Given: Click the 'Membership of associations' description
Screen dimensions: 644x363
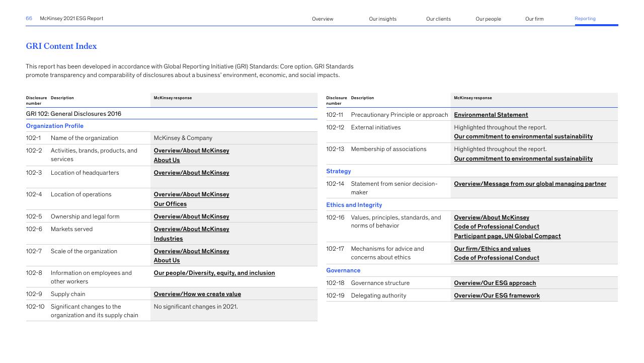Looking at the screenshot, I should click(x=388, y=149).
